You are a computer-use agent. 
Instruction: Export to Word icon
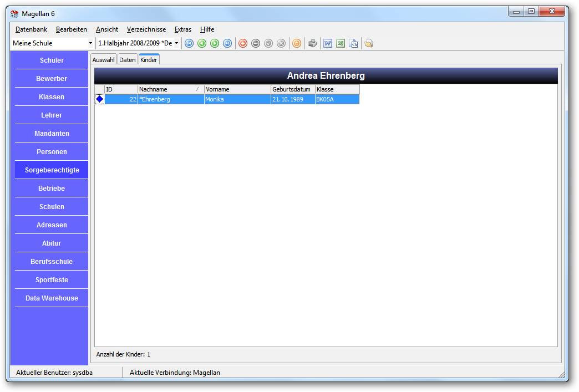point(328,44)
